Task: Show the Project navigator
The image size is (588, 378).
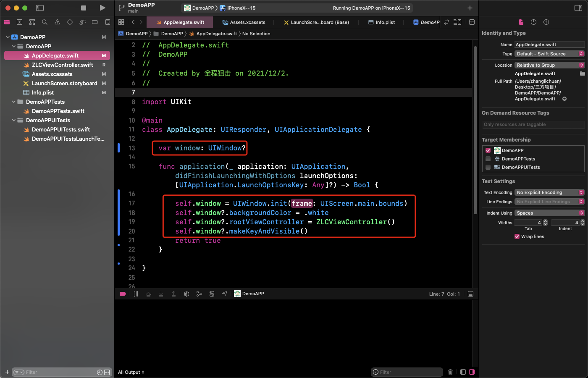Action: pos(7,22)
